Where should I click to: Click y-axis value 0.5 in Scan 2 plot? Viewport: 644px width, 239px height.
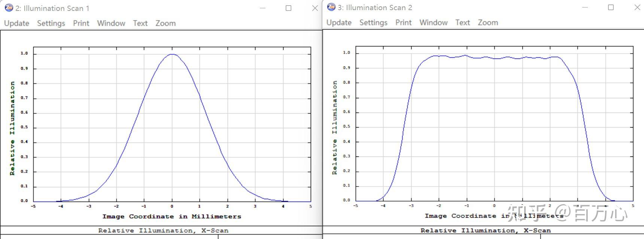(347, 126)
